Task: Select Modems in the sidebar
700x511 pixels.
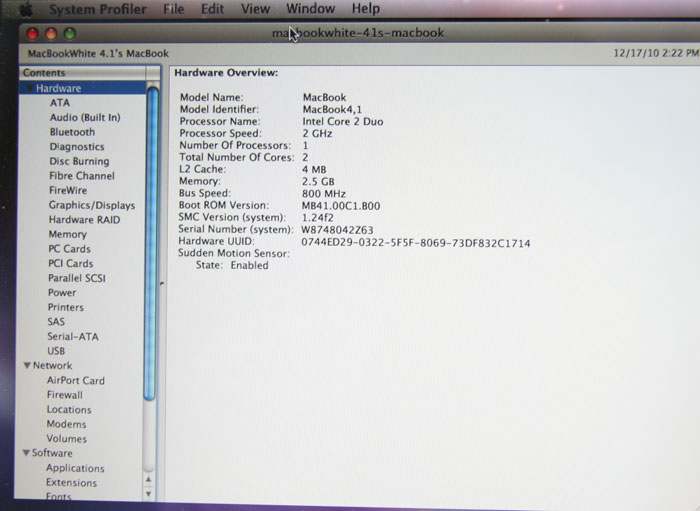Action: (67, 424)
